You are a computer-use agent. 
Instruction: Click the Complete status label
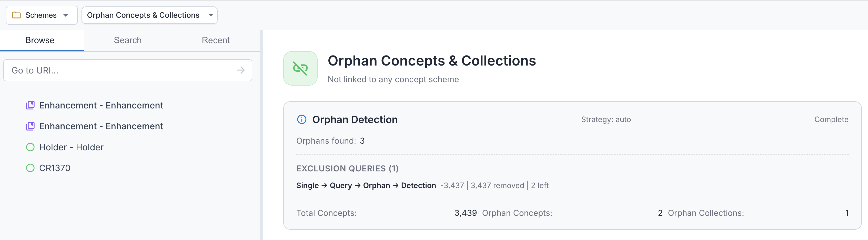(831, 119)
